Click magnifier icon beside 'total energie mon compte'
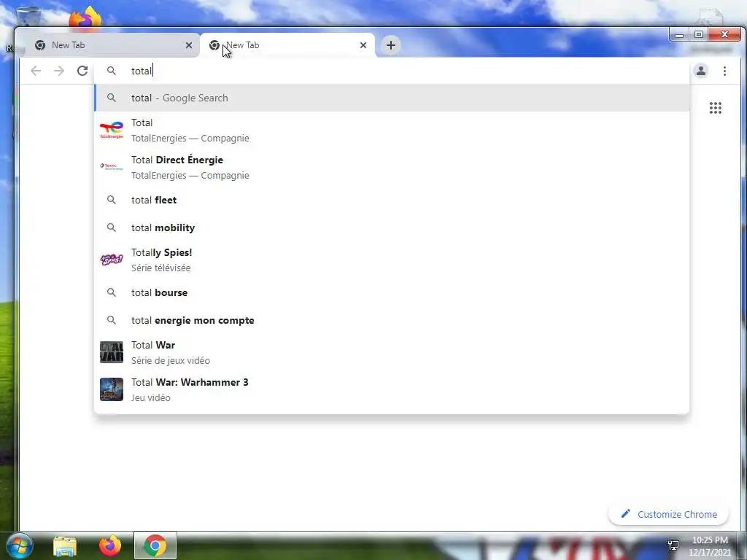The width and height of the screenshot is (747, 560). pos(112,321)
